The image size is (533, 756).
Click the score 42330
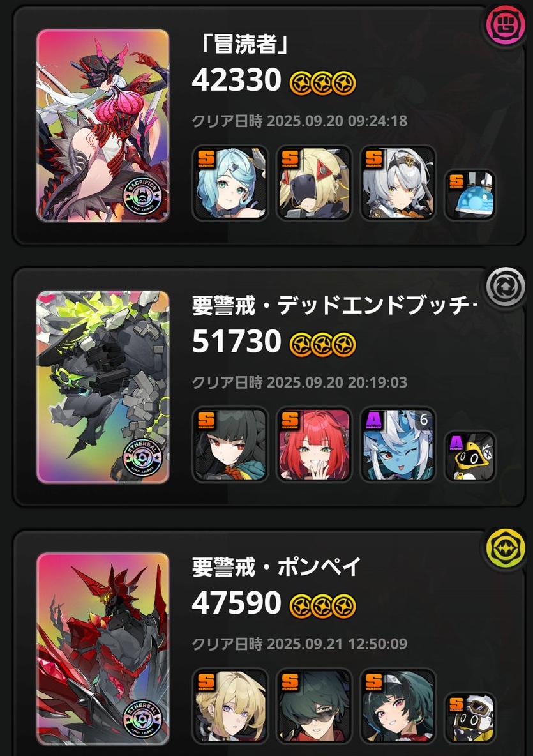coord(236,80)
